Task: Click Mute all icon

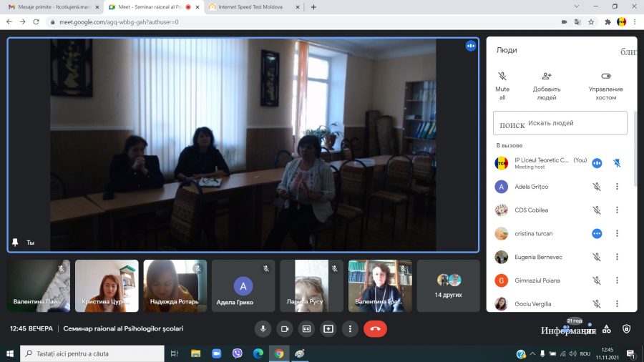Action: (502, 76)
